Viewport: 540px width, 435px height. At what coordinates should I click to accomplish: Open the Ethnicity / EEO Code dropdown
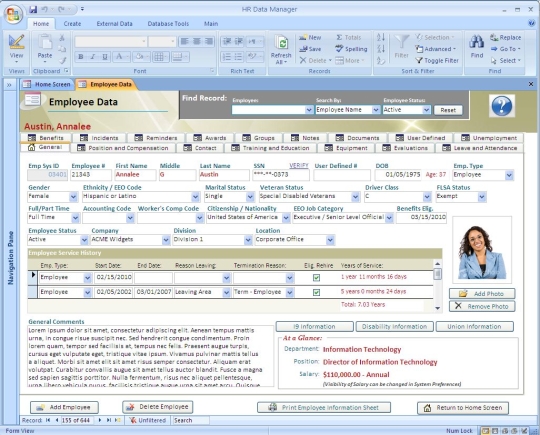point(195,197)
